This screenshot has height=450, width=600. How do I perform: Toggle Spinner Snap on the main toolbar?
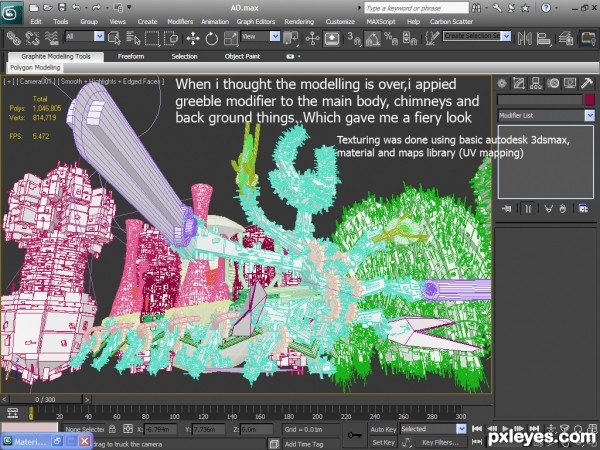tap(409, 38)
